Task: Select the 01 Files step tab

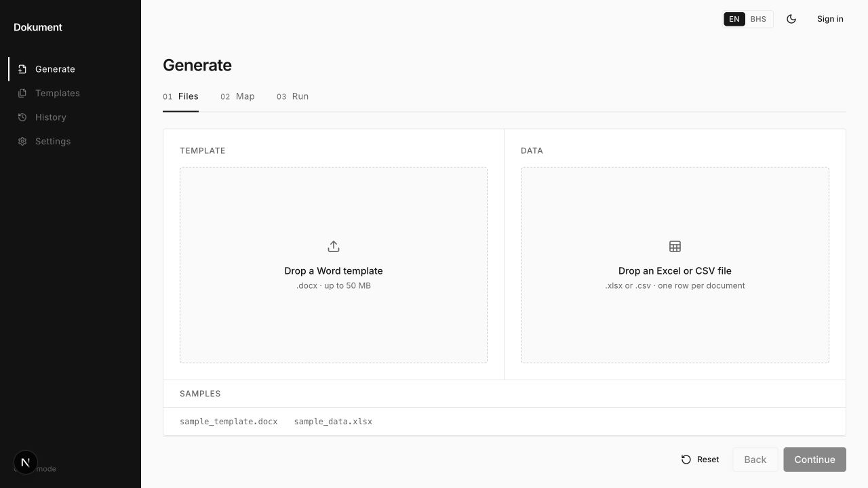Action: point(180,97)
